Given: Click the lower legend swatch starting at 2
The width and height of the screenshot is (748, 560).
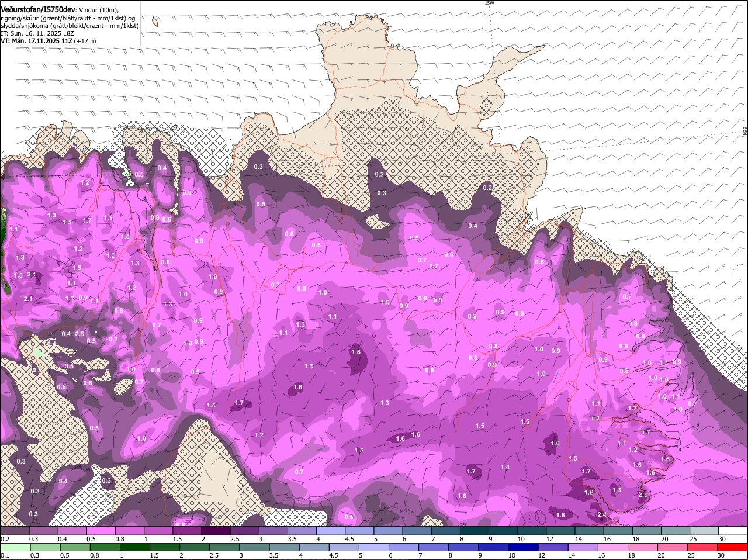Looking at the screenshot, I should click(195, 547).
